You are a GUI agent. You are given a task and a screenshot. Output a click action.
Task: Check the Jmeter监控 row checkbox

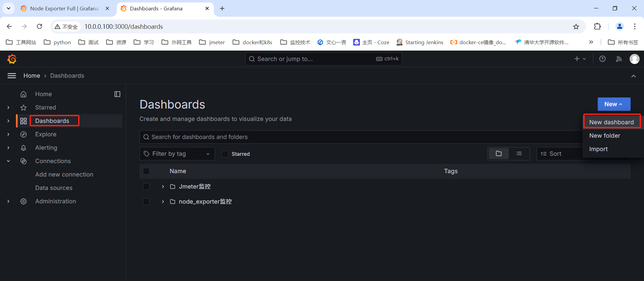click(146, 187)
